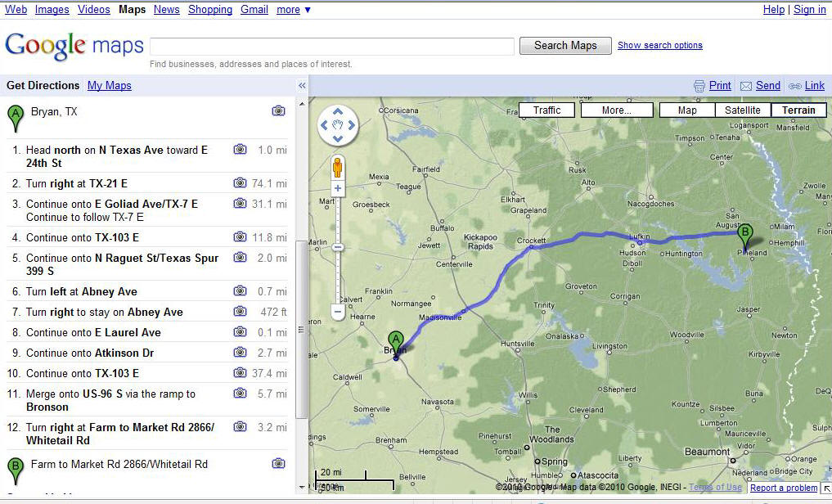Open the More... map layers menu
This screenshot has height=504, width=832.
click(x=617, y=110)
